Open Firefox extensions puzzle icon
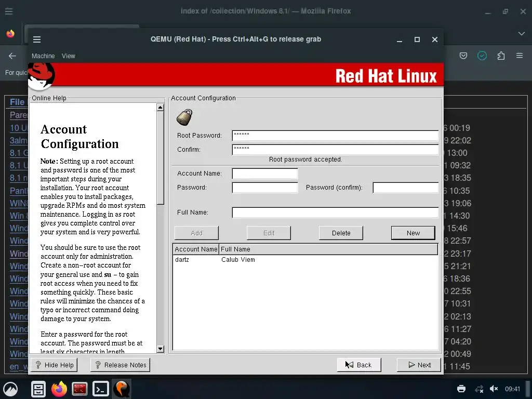 click(x=501, y=56)
